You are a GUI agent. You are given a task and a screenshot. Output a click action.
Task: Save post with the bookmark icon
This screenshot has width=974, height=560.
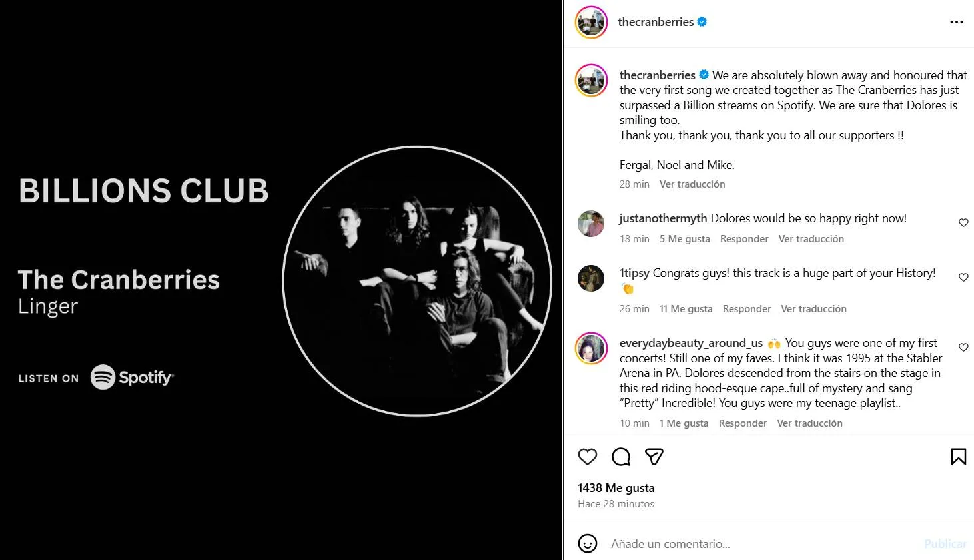click(x=958, y=457)
